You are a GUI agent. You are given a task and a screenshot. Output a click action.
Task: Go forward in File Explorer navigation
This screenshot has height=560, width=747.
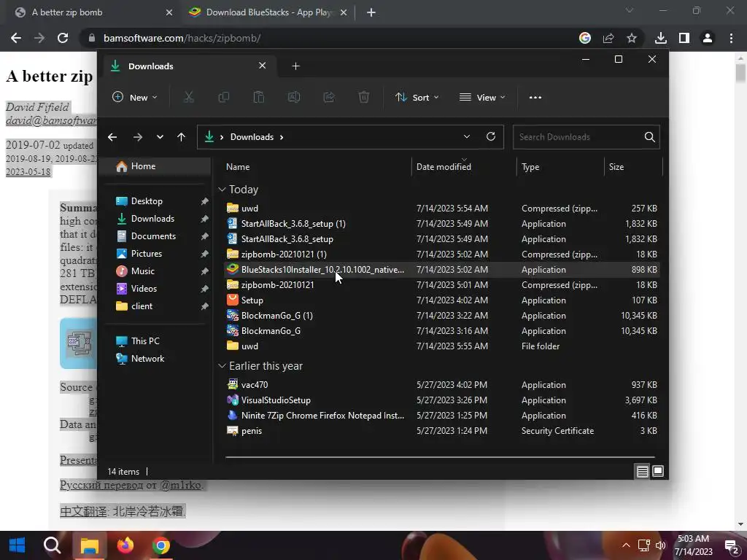(138, 137)
